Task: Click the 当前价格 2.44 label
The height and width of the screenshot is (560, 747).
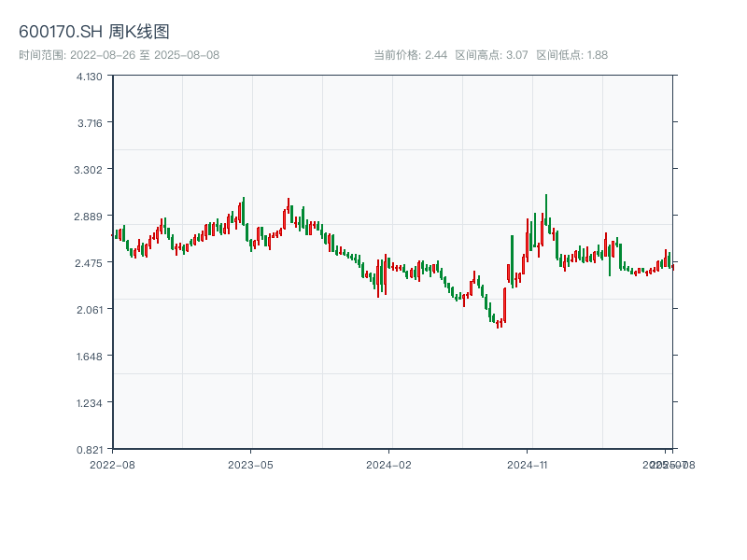Action: pyautogui.click(x=410, y=55)
